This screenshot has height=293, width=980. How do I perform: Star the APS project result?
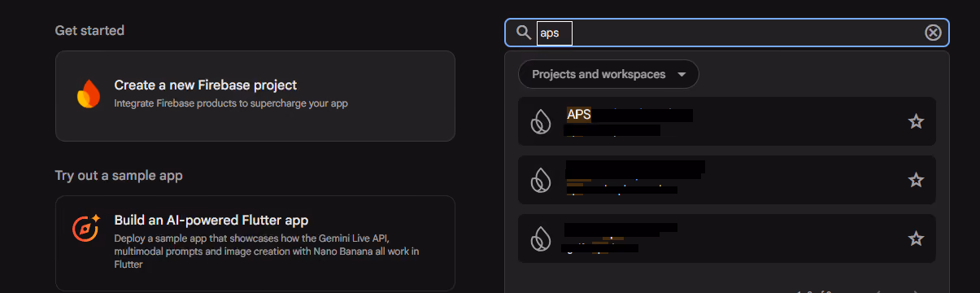(916, 122)
